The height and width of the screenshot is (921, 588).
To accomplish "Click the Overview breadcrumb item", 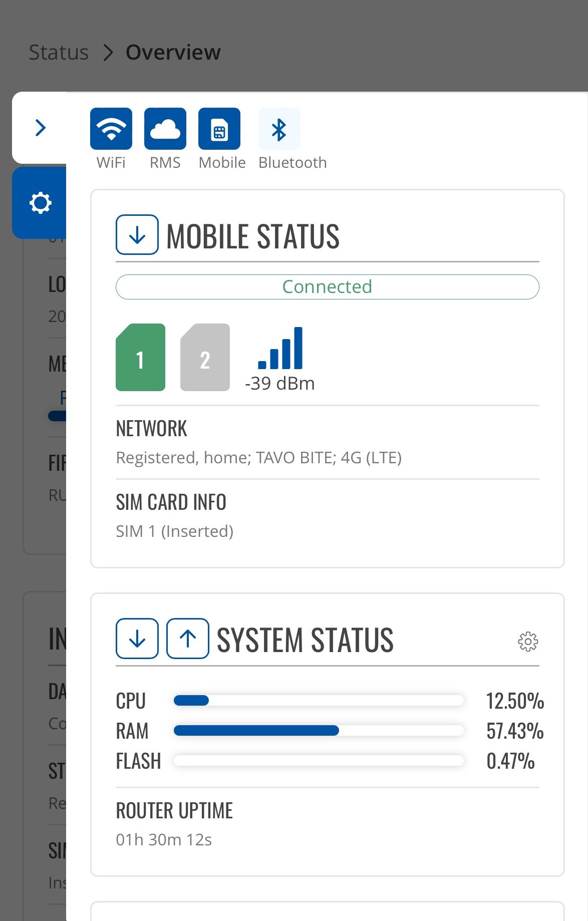I will click(x=173, y=53).
